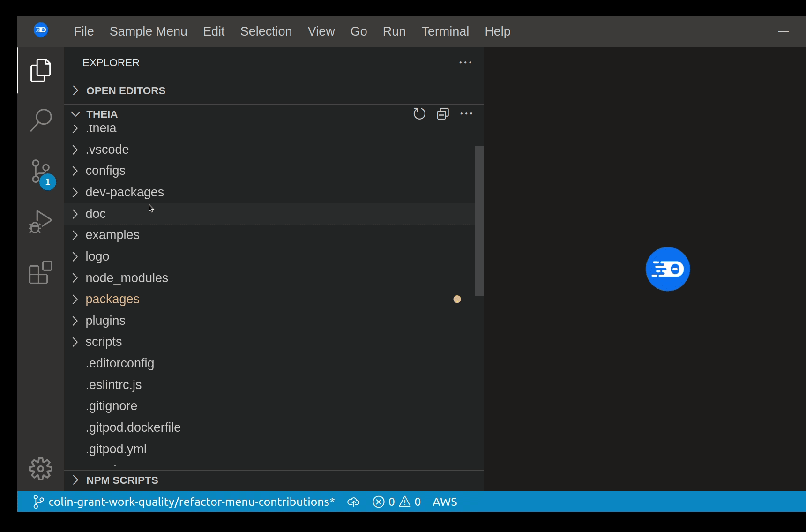Click the publish changes cloud icon
The image size is (806, 532).
click(353, 502)
